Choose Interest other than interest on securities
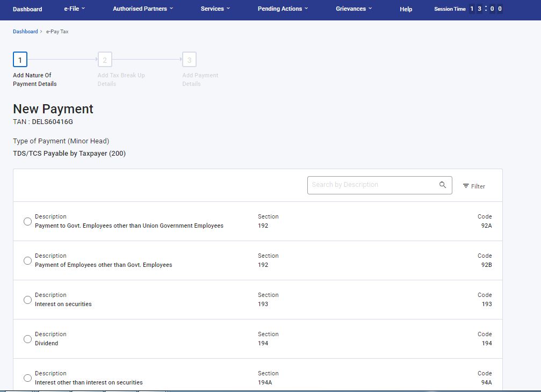The width and height of the screenshot is (541, 392). pyautogui.click(x=27, y=378)
